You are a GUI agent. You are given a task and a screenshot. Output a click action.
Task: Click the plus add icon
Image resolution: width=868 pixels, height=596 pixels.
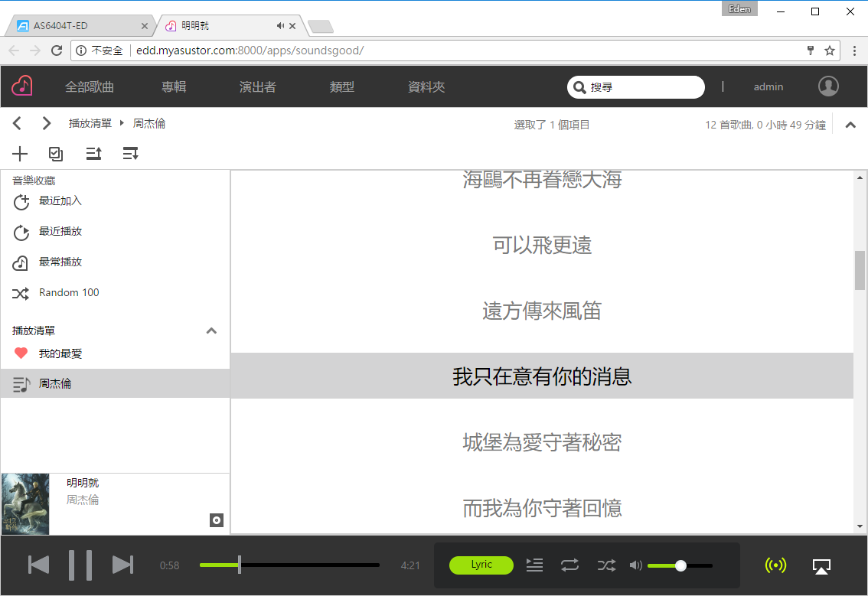pos(20,153)
